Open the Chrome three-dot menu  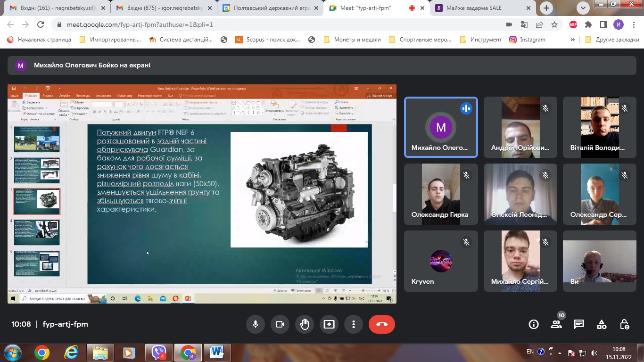click(x=634, y=25)
